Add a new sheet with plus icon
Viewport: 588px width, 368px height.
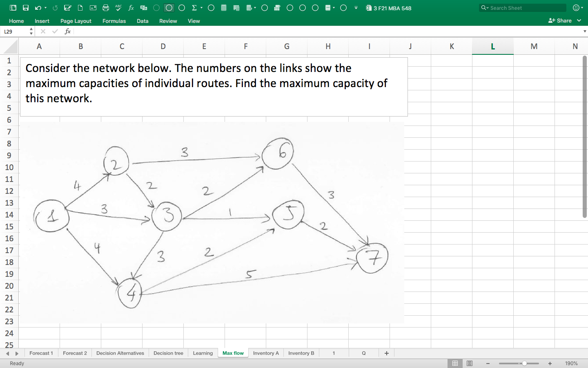click(x=387, y=353)
